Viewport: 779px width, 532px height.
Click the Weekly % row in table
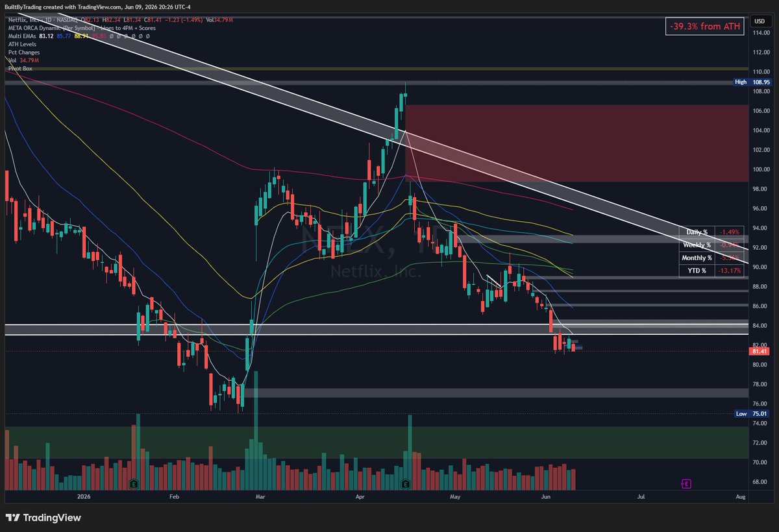click(711, 245)
